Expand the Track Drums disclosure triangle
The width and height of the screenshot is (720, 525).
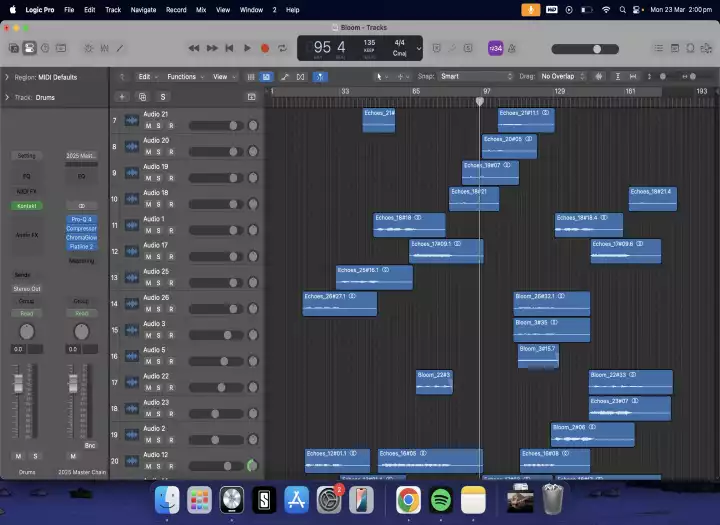(x=7, y=97)
